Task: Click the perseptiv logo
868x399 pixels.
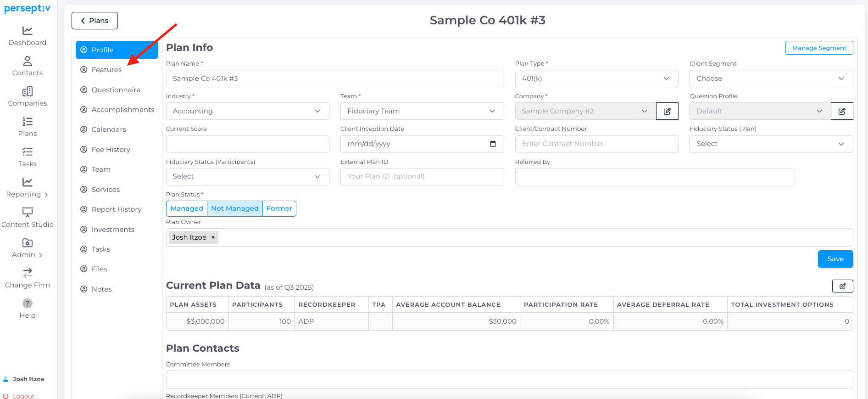Action: pyautogui.click(x=28, y=8)
